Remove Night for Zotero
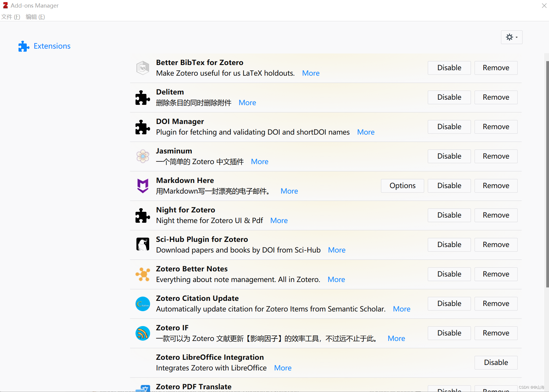Image resolution: width=549 pixels, height=392 pixels. point(496,215)
